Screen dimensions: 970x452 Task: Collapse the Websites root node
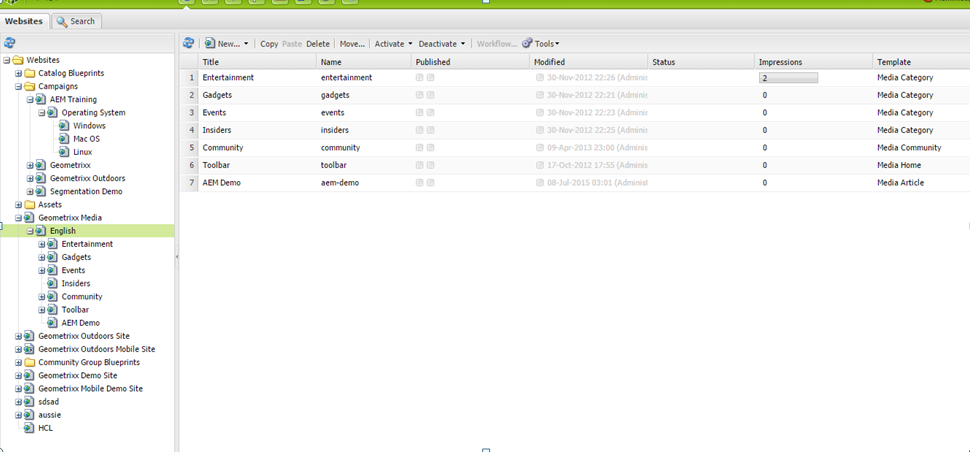pos(6,60)
